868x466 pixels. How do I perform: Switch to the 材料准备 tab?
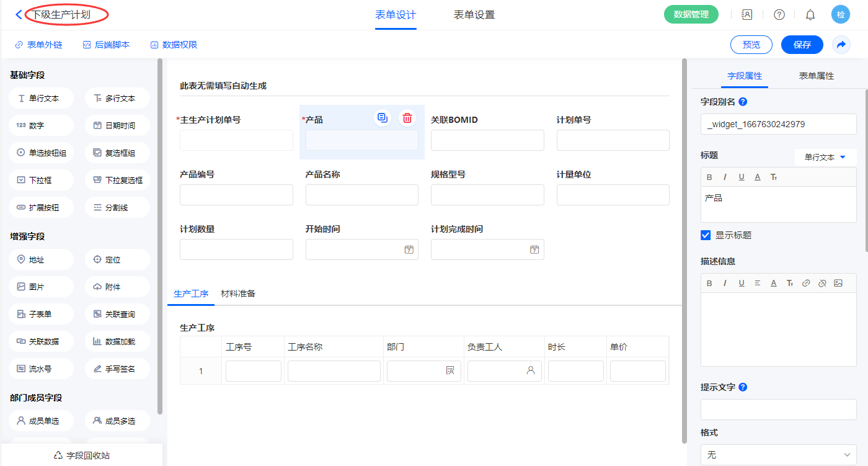coord(238,293)
